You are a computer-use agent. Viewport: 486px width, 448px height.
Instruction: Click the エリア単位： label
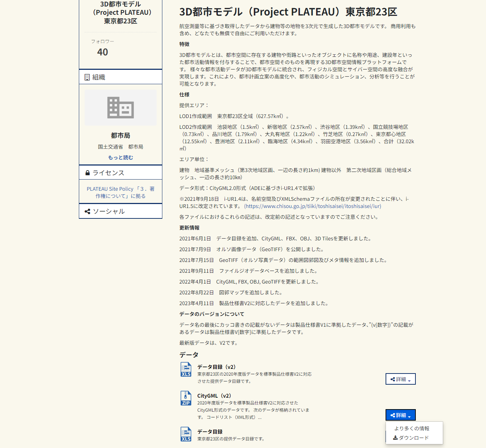tap(194, 159)
